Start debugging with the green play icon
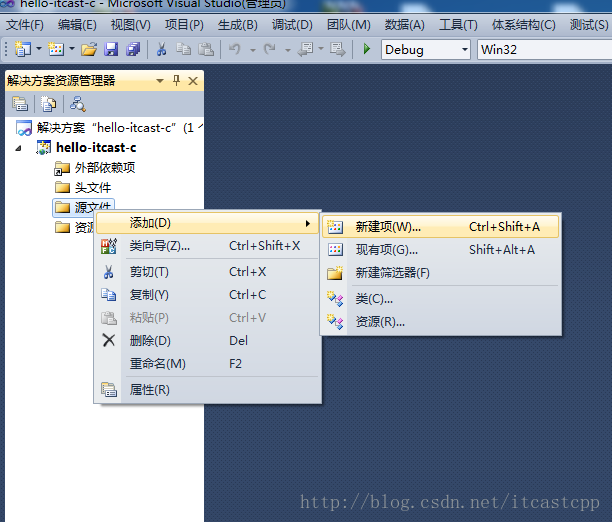The width and height of the screenshot is (612, 522). coord(366,49)
